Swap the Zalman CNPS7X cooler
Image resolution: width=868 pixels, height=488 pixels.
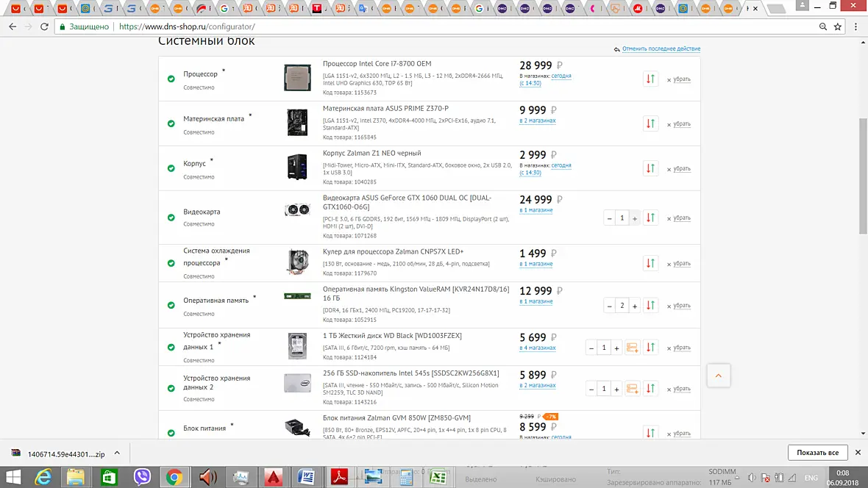(650, 263)
